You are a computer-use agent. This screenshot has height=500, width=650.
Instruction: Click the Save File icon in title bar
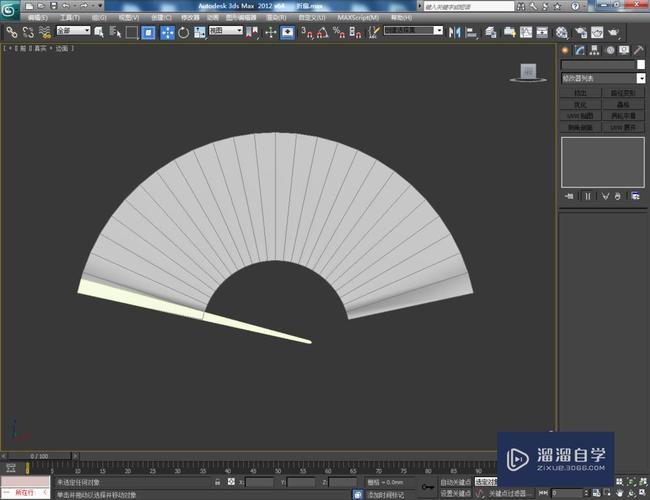pyautogui.click(x=53, y=6)
